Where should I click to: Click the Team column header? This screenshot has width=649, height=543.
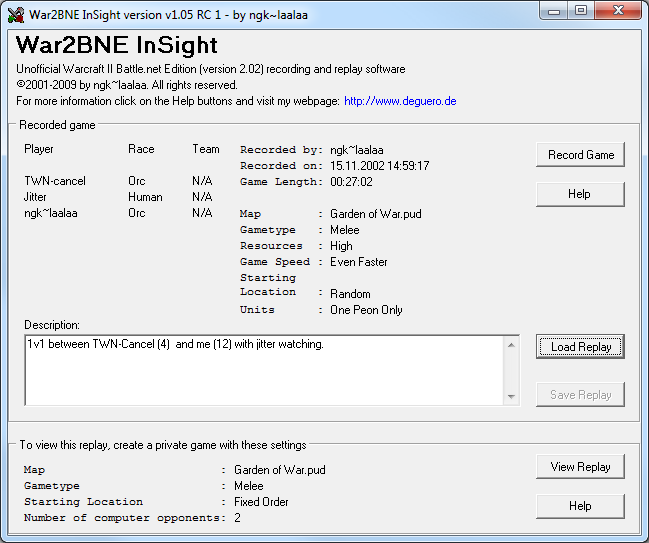206,149
